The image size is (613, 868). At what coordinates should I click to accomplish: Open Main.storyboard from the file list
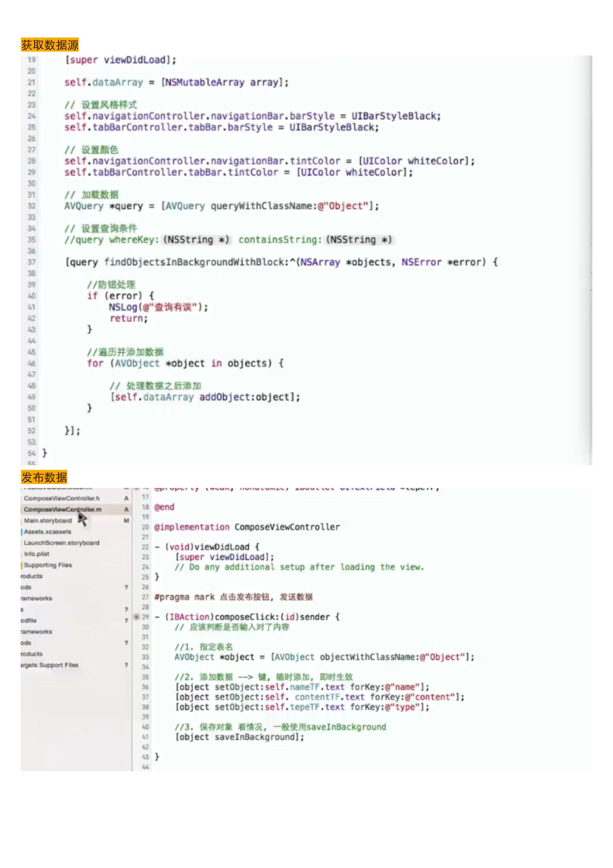pos(48,520)
